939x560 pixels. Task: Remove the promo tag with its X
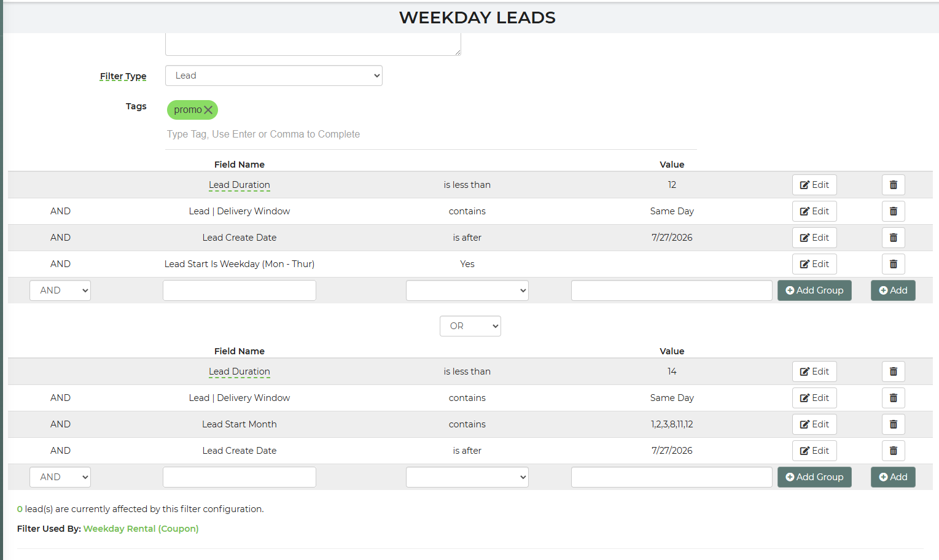click(x=208, y=110)
